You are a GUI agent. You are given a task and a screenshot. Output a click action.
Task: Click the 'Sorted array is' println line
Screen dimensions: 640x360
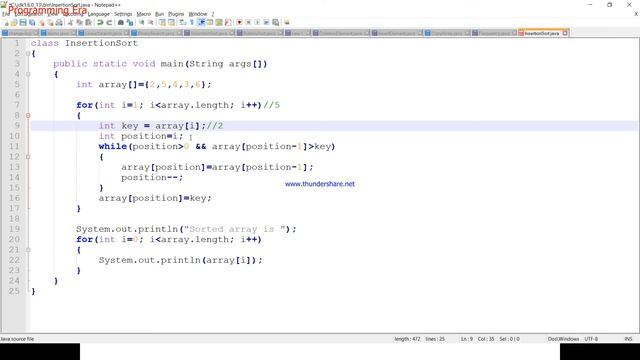(186, 229)
